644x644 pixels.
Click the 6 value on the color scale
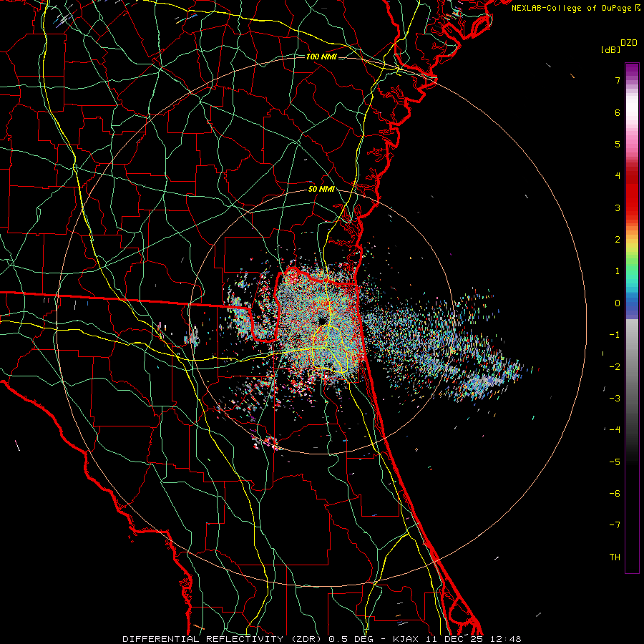point(618,112)
